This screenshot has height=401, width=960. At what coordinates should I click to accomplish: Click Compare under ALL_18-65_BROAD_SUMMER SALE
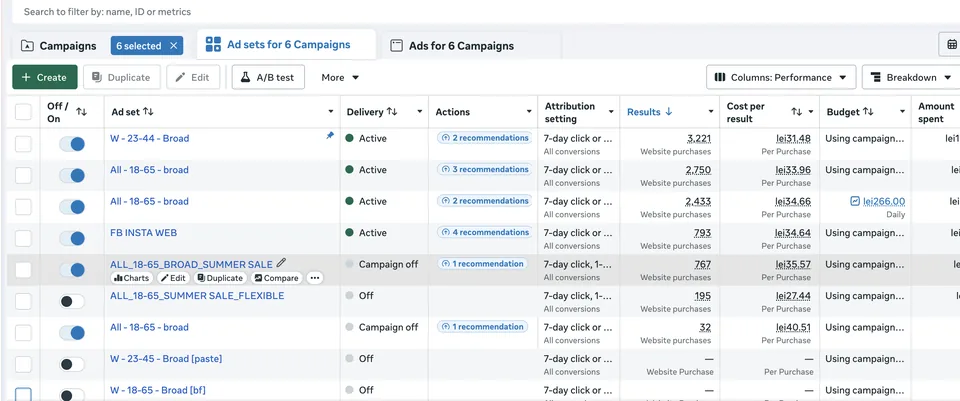[x=276, y=278]
